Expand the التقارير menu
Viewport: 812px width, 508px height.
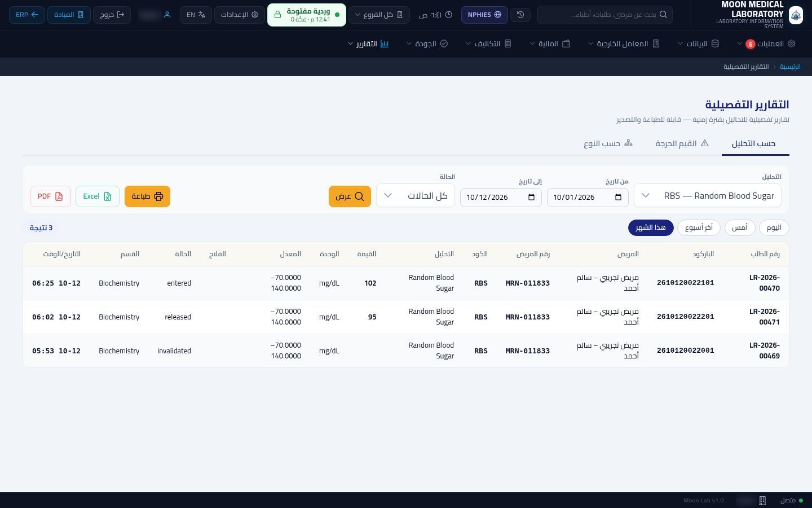pos(368,43)
